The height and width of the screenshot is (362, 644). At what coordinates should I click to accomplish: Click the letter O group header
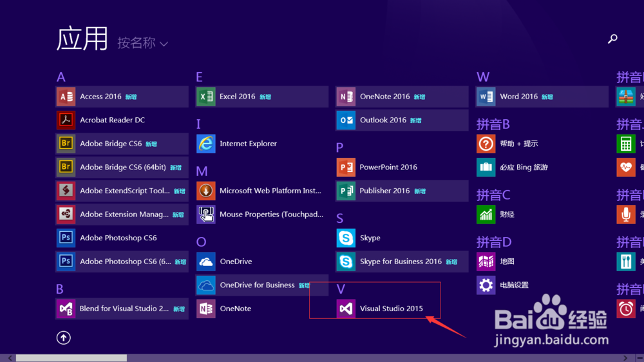[201, 242]
